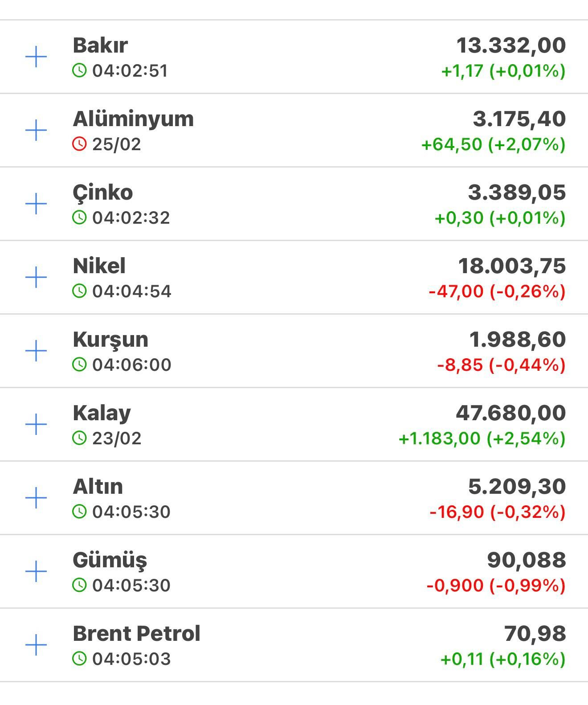The image size is (588, 705).
Task: Click the plus icon beside Kalay
Action: click(x=36, y=425)
